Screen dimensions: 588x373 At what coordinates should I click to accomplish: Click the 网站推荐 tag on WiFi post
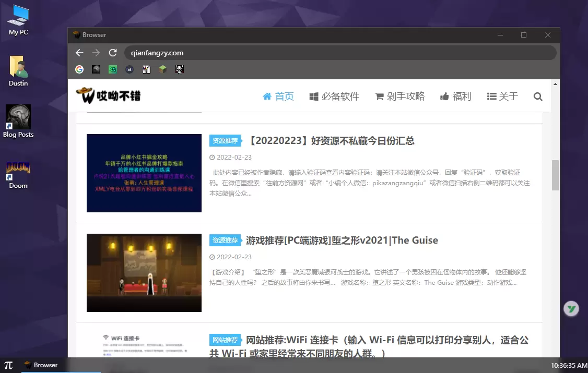(x=226, y=340)
